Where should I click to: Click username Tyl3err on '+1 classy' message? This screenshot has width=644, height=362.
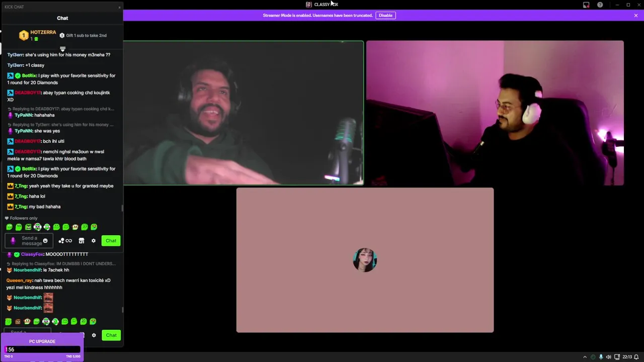pyautogui.click(x=16, y=65)
